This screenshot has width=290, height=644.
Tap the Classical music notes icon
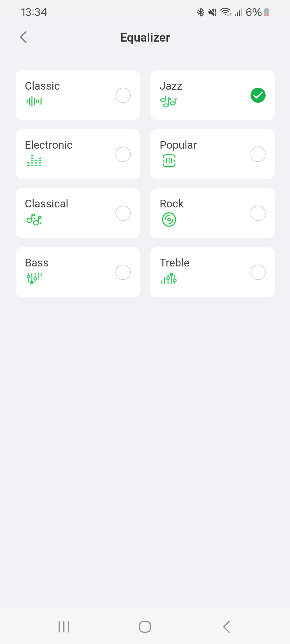tap(34, 219)
